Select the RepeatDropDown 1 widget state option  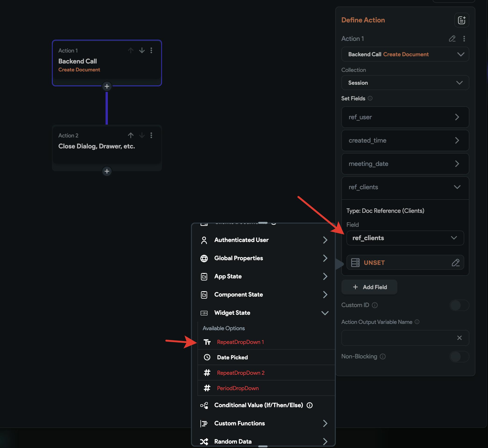266,342
